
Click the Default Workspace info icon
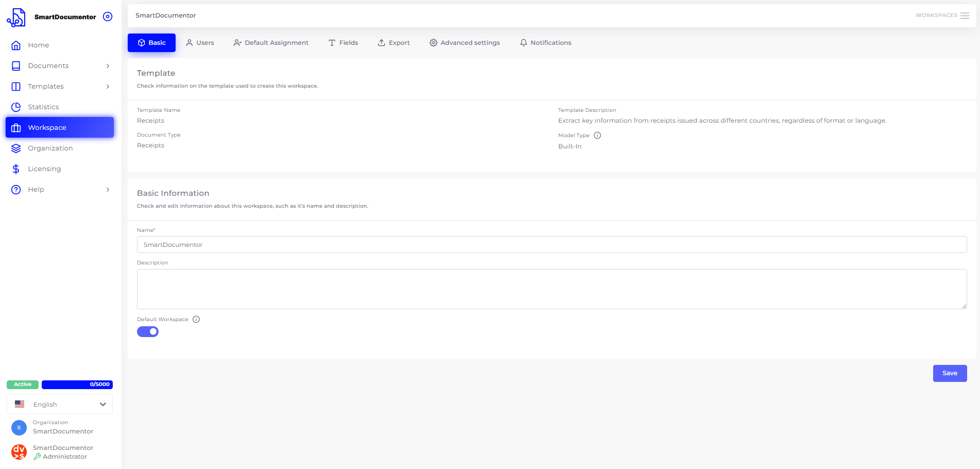coord(196,320)
